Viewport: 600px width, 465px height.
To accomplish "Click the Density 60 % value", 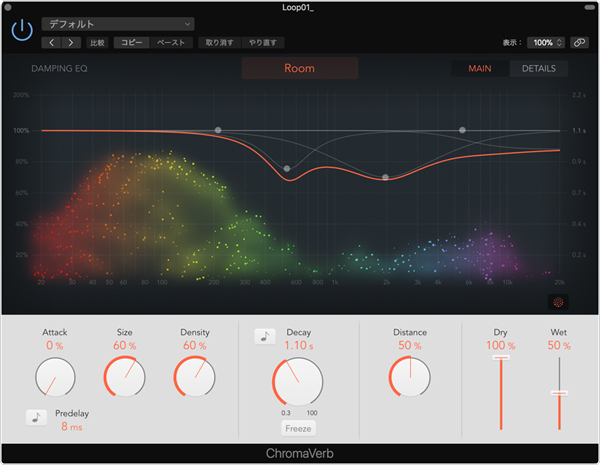I will coord(194,346).
